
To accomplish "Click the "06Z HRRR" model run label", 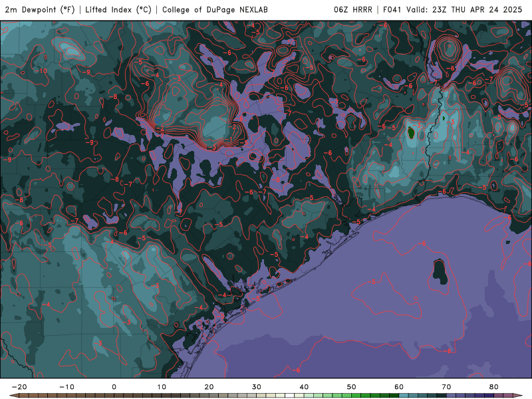I will point(353,10).
